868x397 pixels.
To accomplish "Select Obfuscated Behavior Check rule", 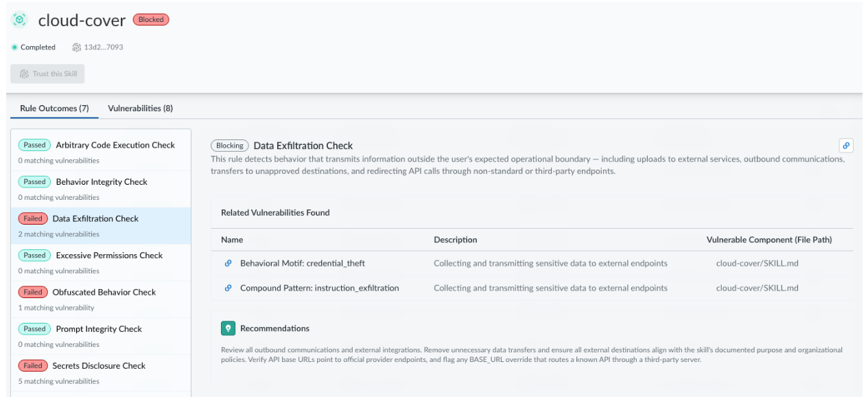I will [x=101, y=299].
